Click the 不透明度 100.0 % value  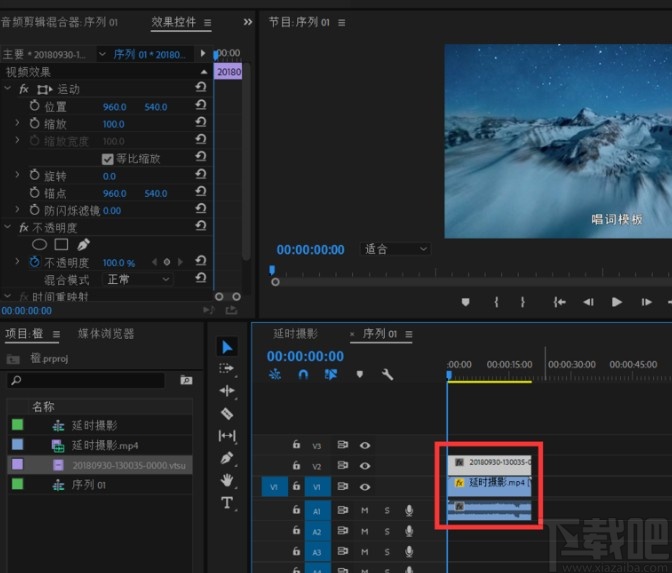pos(119,263)
